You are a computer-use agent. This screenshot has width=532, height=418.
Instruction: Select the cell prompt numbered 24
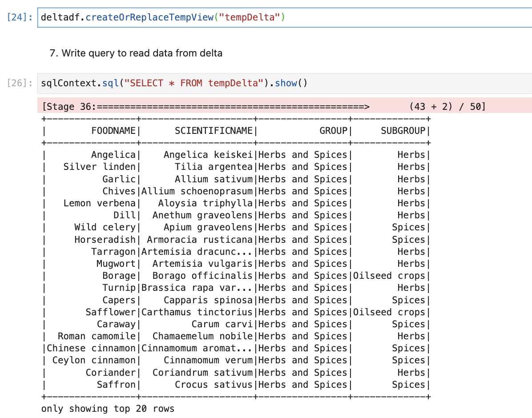[x=20, y=18]
